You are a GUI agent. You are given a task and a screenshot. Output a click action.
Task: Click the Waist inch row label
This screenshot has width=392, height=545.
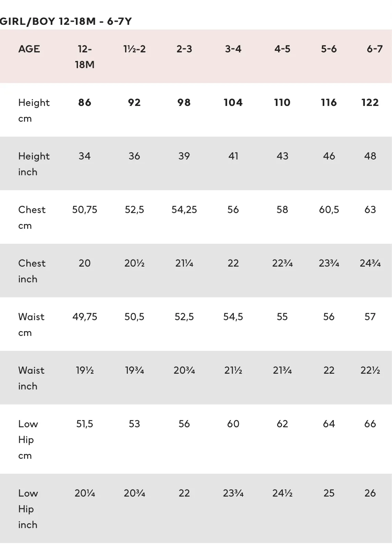pyautogui.click(x=31, y=378)
